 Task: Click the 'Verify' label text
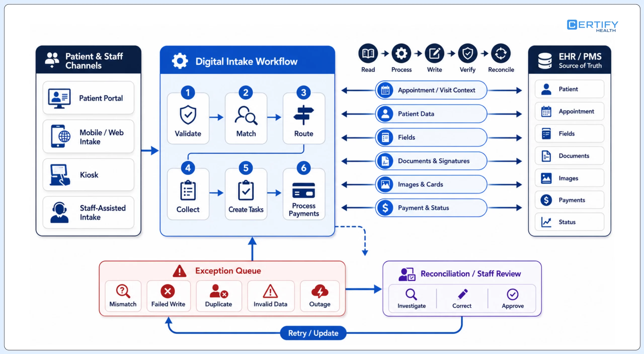(x=467, y=70)
